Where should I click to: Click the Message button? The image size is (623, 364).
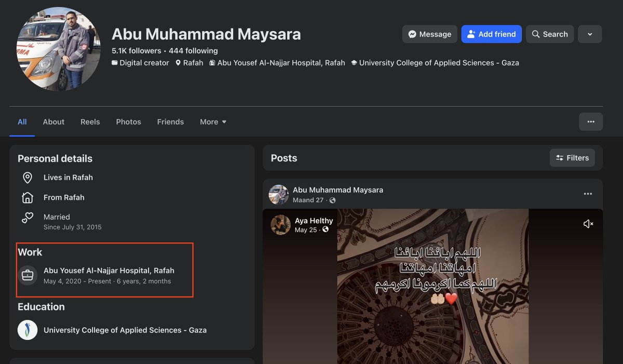(430, 34)
